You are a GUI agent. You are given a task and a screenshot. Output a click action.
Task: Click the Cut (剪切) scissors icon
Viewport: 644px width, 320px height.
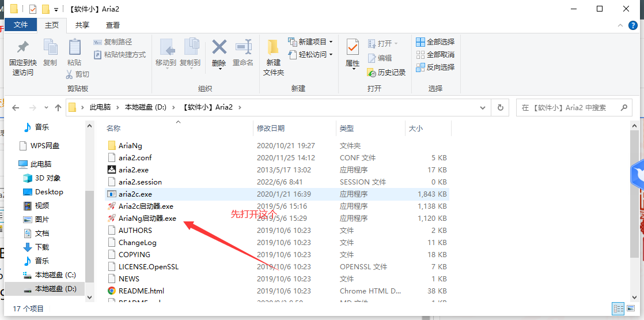click(x=70, y=74)
